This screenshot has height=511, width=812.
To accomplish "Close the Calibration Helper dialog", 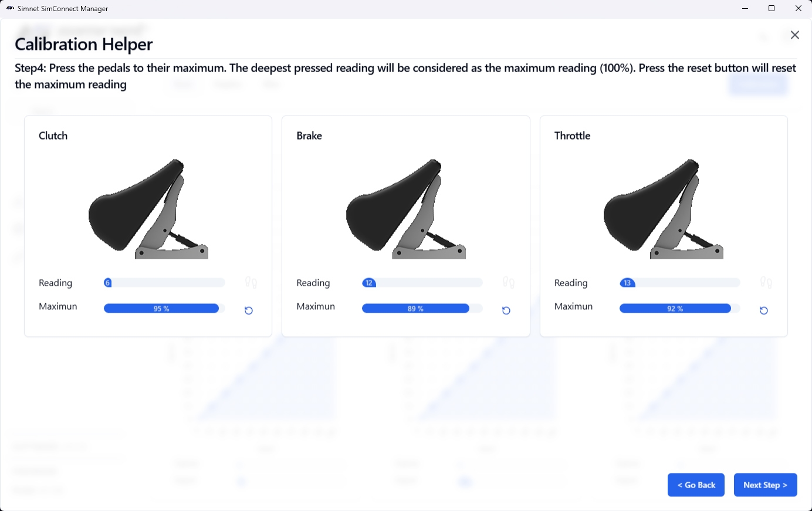I will (x=795, y=35).
